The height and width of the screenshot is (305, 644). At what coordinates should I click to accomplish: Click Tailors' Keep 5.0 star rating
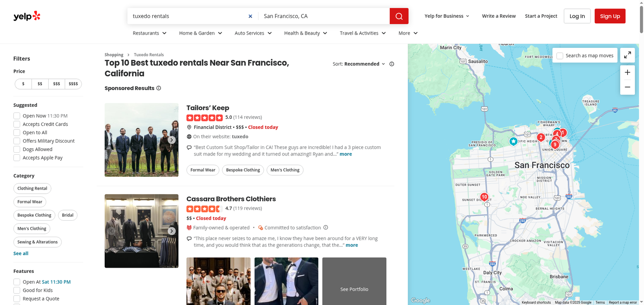coord(204,118)
